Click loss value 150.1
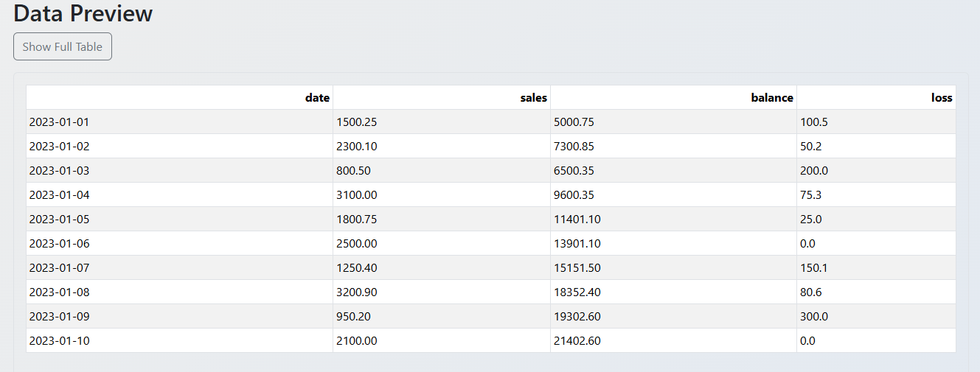 [x=876, y=267]
